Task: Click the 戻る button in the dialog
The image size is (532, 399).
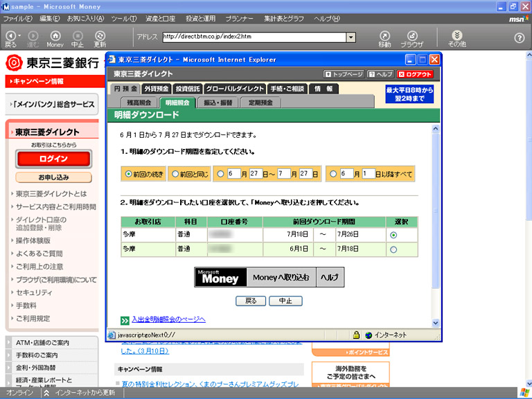Action: tap(251, 301)
